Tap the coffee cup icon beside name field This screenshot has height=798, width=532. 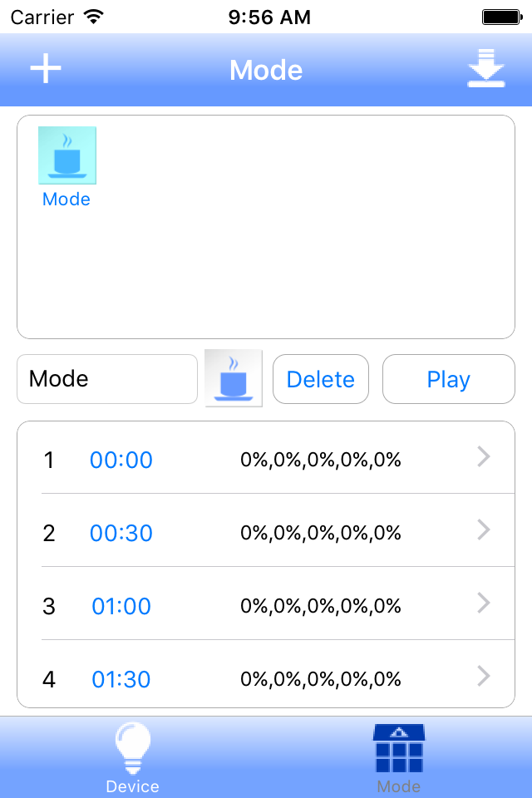[234, 379]
